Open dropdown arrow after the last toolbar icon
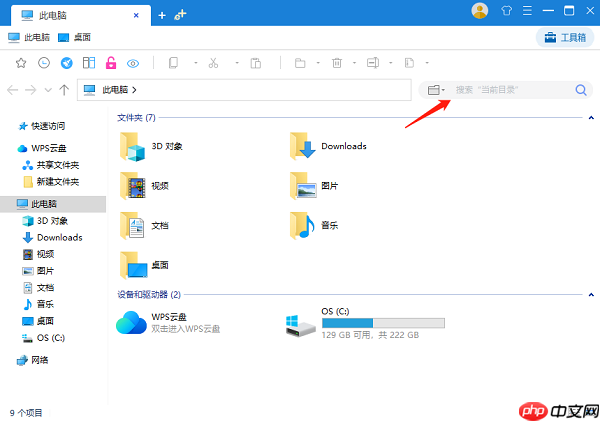Screen dimensions: 600x421 coord(427,63)
